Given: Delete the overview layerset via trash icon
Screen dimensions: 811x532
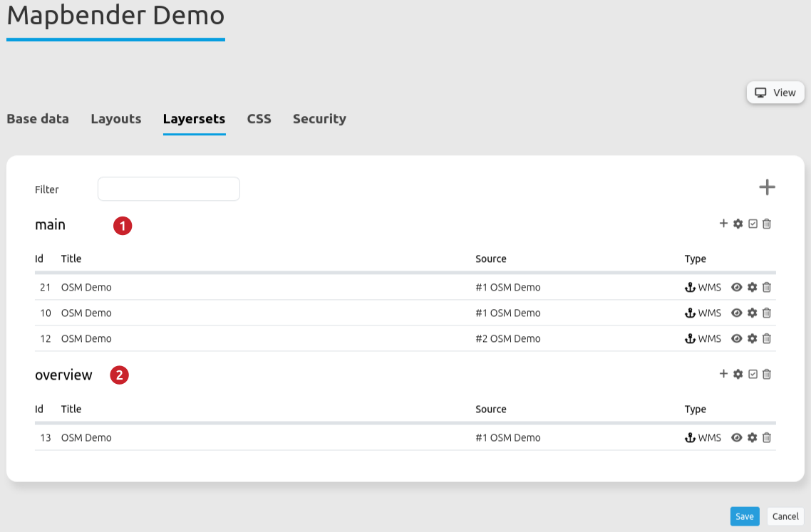Looking at the screenshot, I should 767,374.
